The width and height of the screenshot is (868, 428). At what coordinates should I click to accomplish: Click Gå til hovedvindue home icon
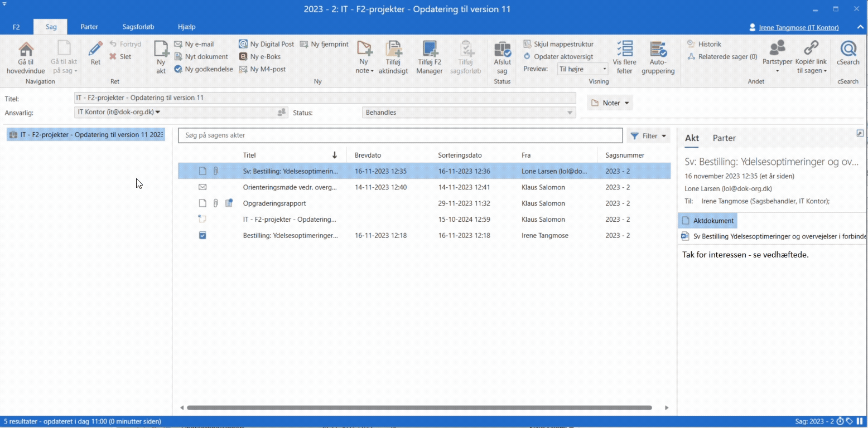pyautogui.click(x=26, y=50)
